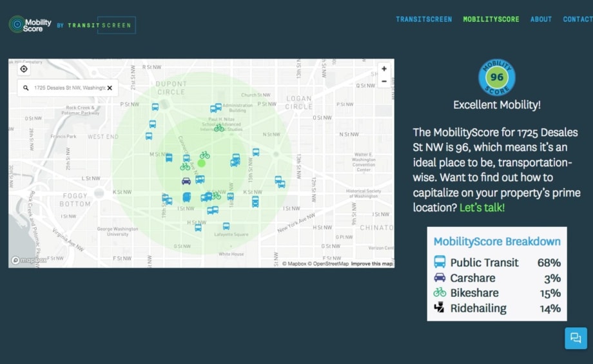This screenshot has width=593, height=364.
Task: Click the Bikeshare bicycle icon in the breakdown
Action: [x=440, y=292]
